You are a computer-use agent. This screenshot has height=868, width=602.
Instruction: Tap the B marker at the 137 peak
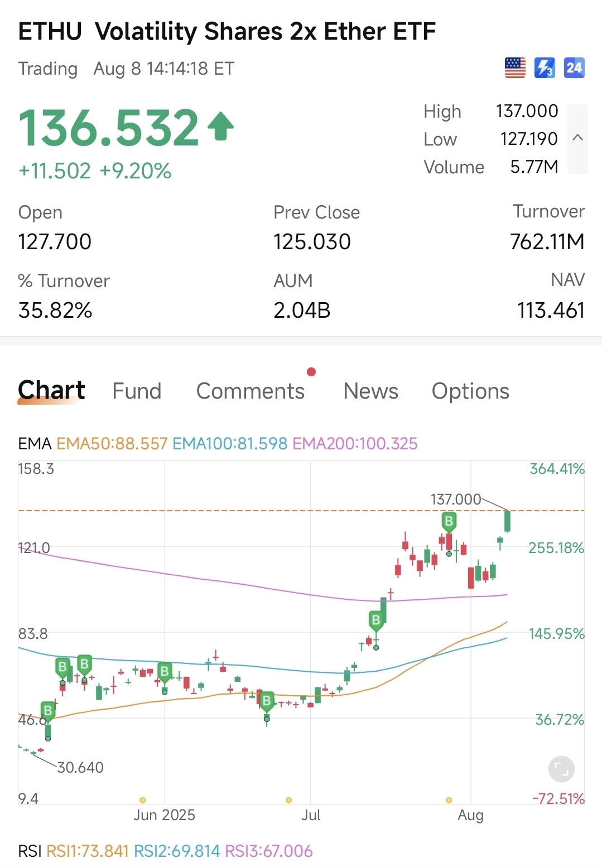[449, 522]
